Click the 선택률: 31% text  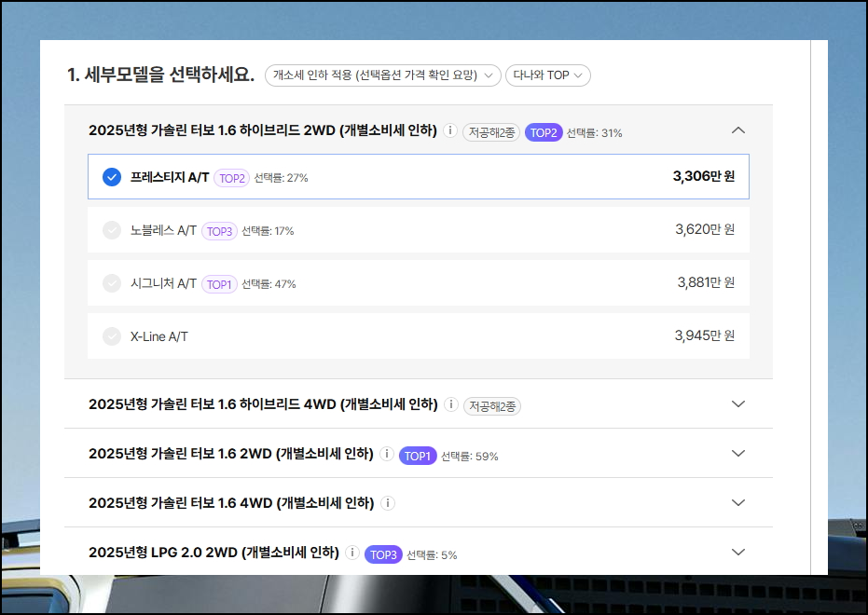click(595, 133)
